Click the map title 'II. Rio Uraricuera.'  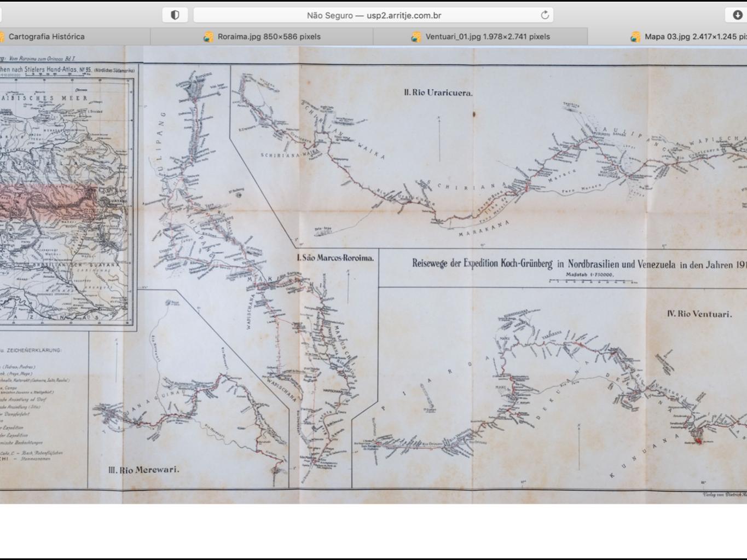pyautogui.click(x=438, y=93)
